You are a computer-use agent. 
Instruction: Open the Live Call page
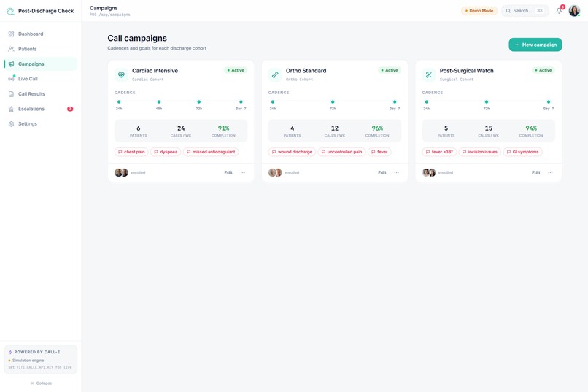(x=41, y=79)
